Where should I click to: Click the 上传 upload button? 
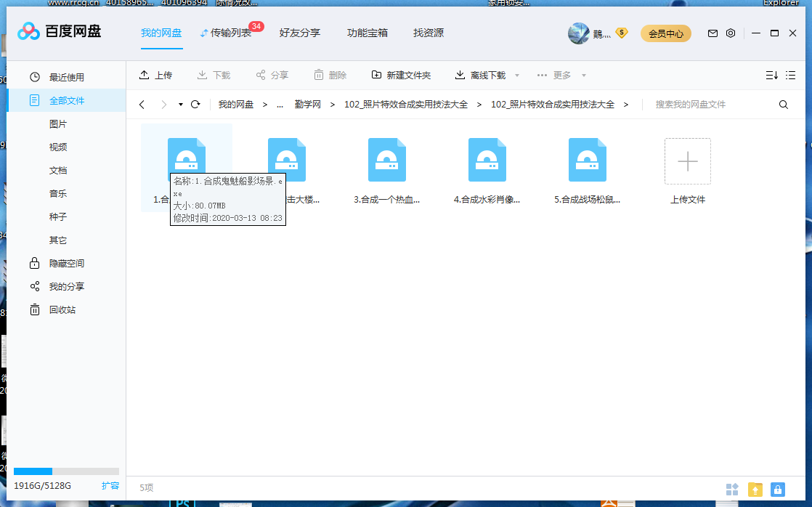pyautogui.click(x=156, y=75)
